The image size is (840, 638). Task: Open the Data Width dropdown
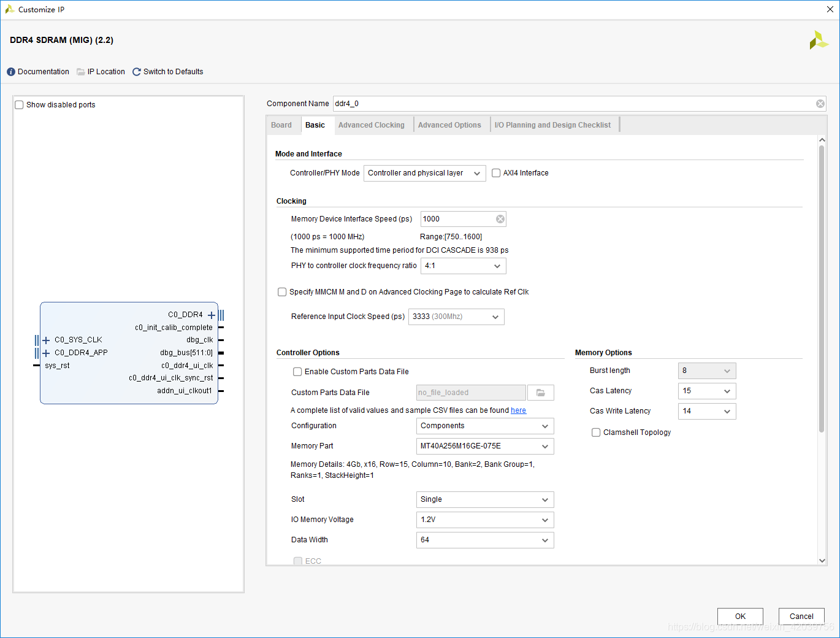(485, 540)
